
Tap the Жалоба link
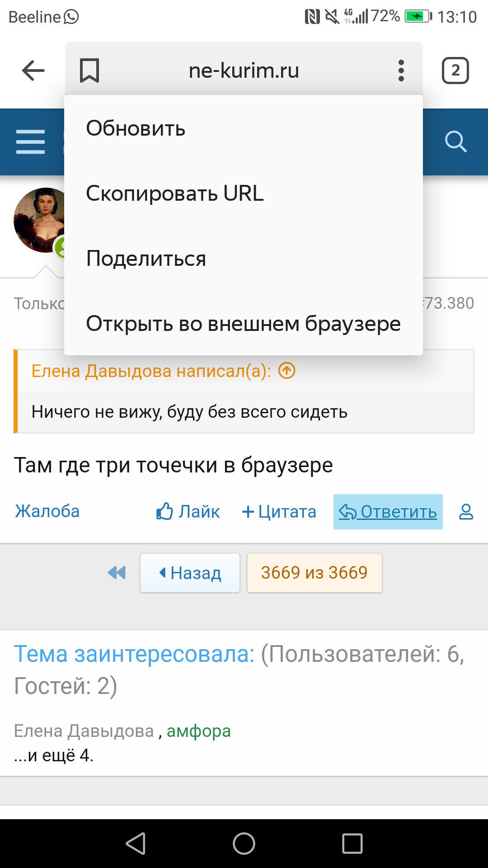point(47,511)
